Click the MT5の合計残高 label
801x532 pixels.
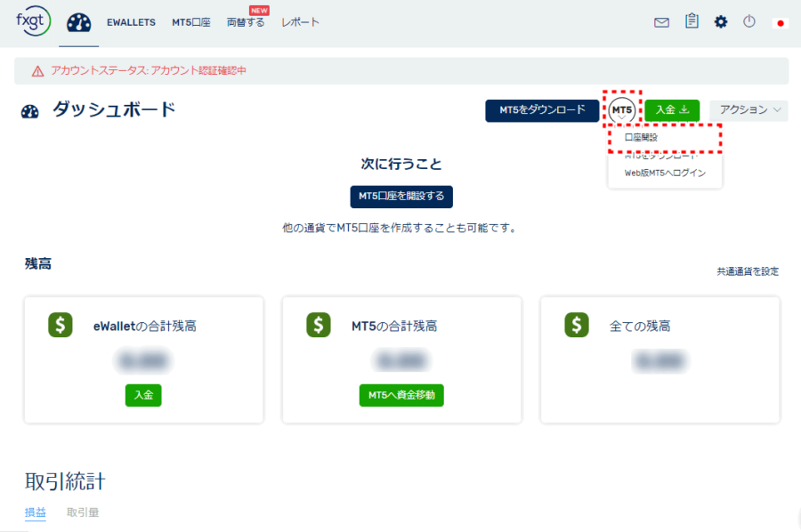click(394, 326)
